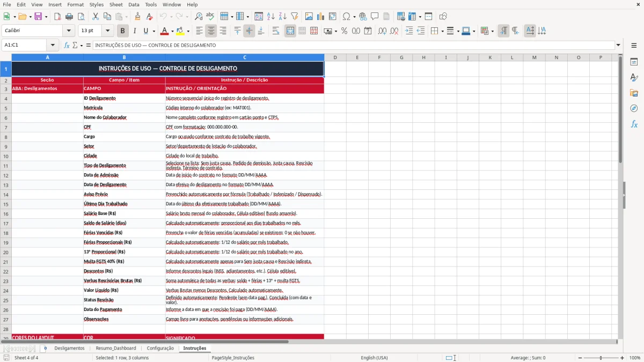Align text right

click(x=223, y=31)
